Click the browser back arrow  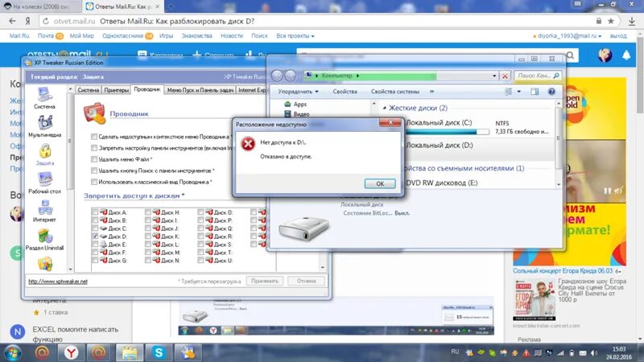click(12, 21)
